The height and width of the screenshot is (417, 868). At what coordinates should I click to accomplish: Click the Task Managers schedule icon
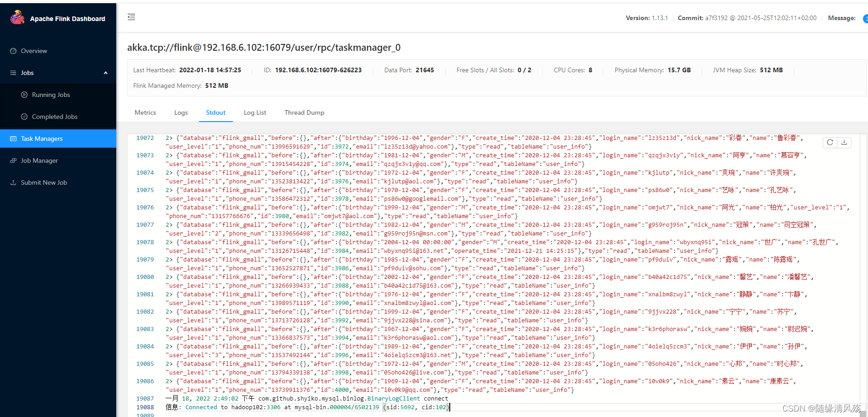point(13,139)
